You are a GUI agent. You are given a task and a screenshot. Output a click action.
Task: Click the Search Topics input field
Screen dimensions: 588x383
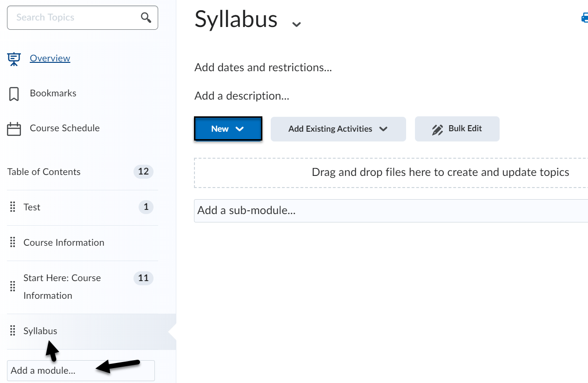coord(74,18)
